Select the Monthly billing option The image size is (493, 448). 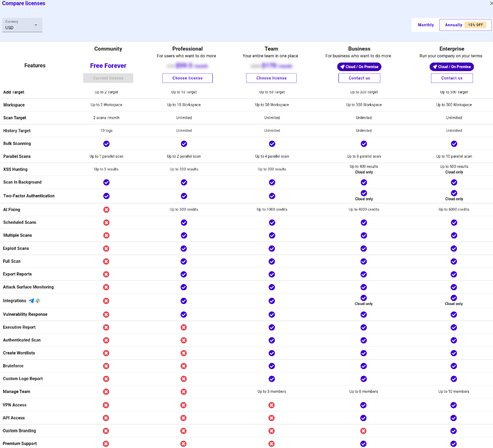coord(426,25)
